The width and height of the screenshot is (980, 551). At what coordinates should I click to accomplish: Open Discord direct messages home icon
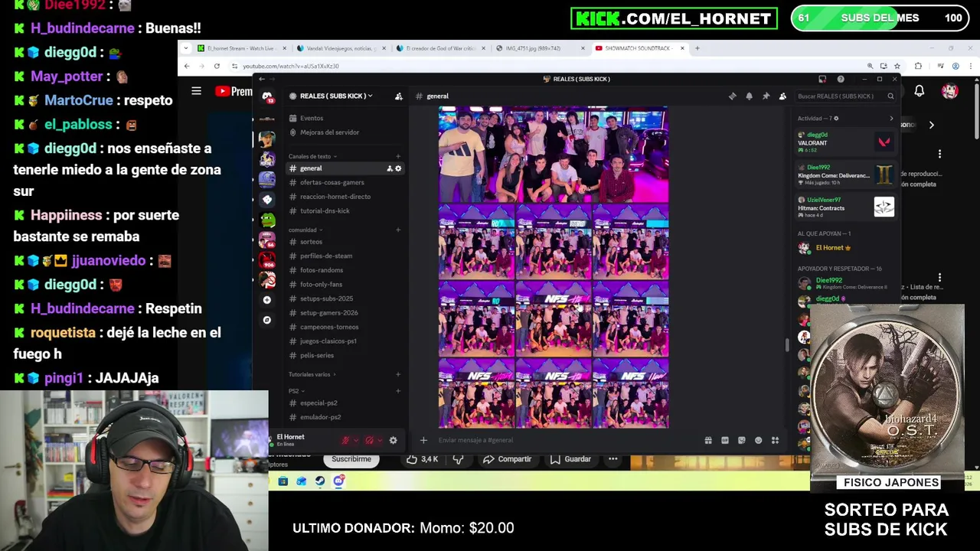click(267, 96)
